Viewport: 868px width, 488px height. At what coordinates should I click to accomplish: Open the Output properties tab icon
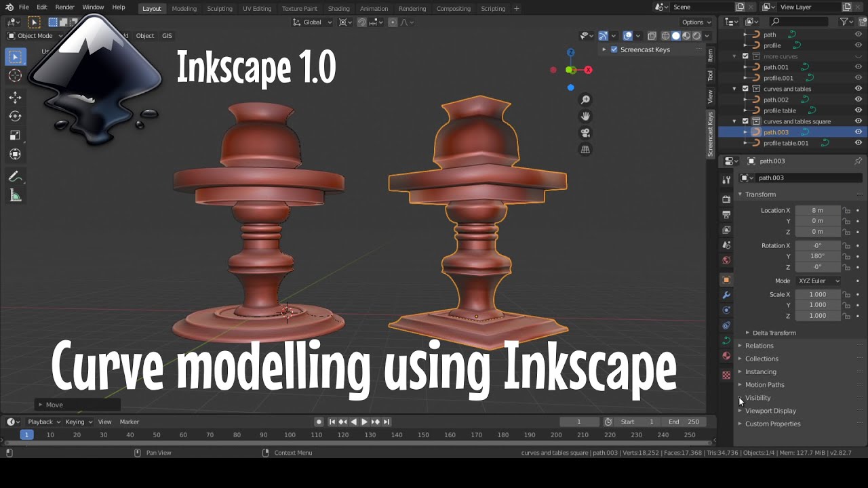click(726, 215)
